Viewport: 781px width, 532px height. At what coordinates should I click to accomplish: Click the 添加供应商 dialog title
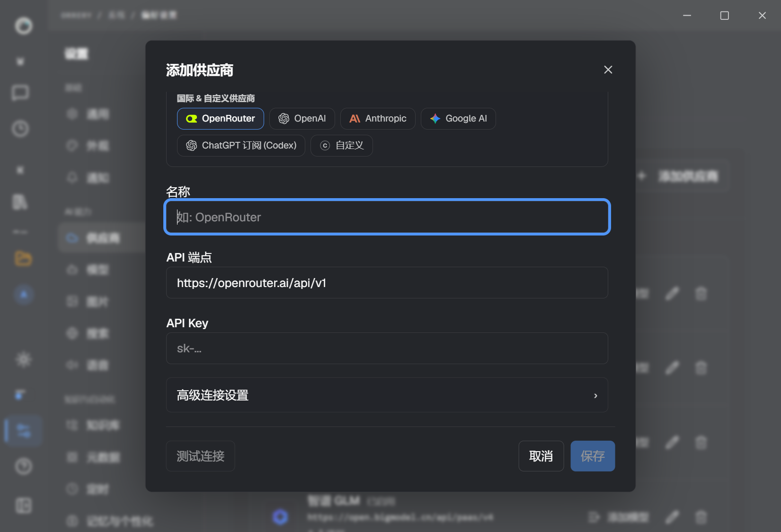[x=200, y=70]
